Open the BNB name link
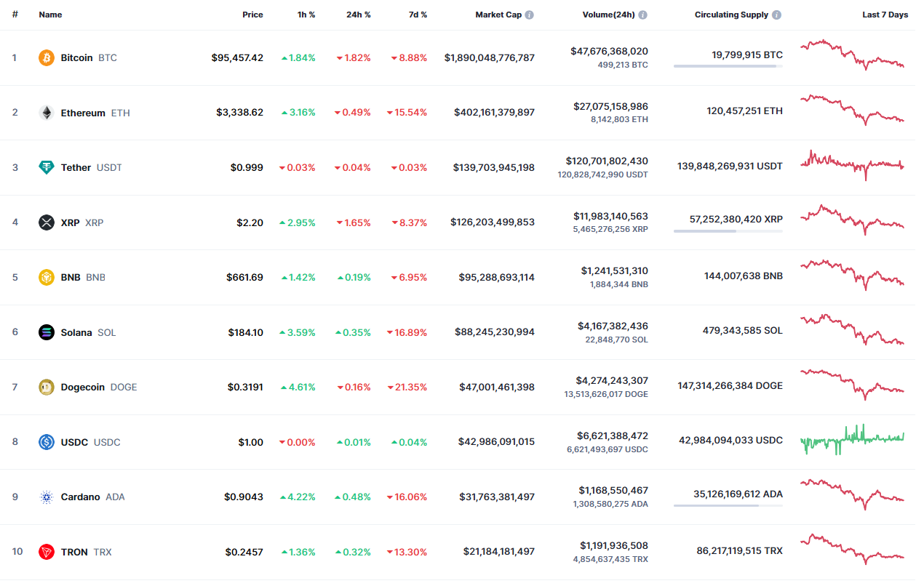 pyautogui.click(x=83, y=277)
